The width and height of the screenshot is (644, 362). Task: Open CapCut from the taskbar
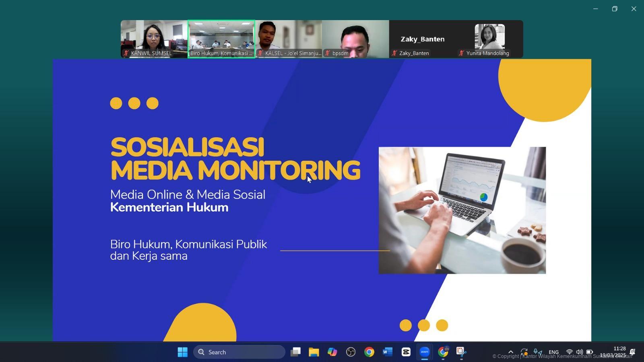pyautogui.click(x=406, y=352)
